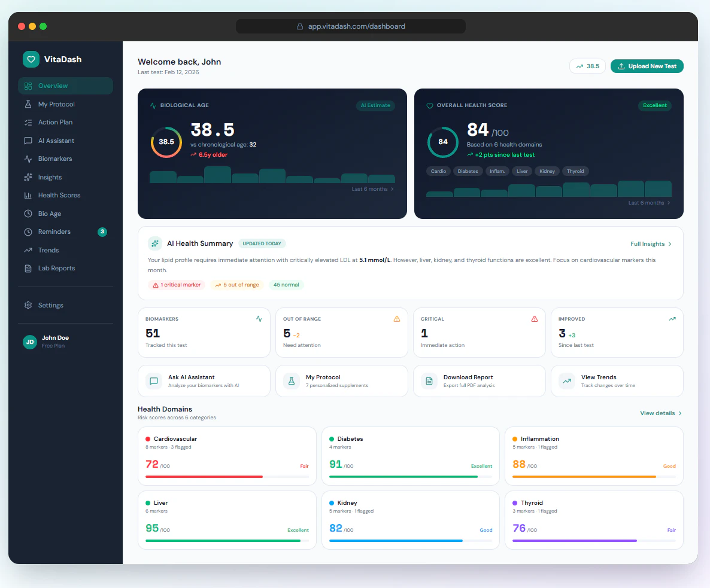Click the Critical warning triangle icon
710x588 pixels.
[535, 319]
